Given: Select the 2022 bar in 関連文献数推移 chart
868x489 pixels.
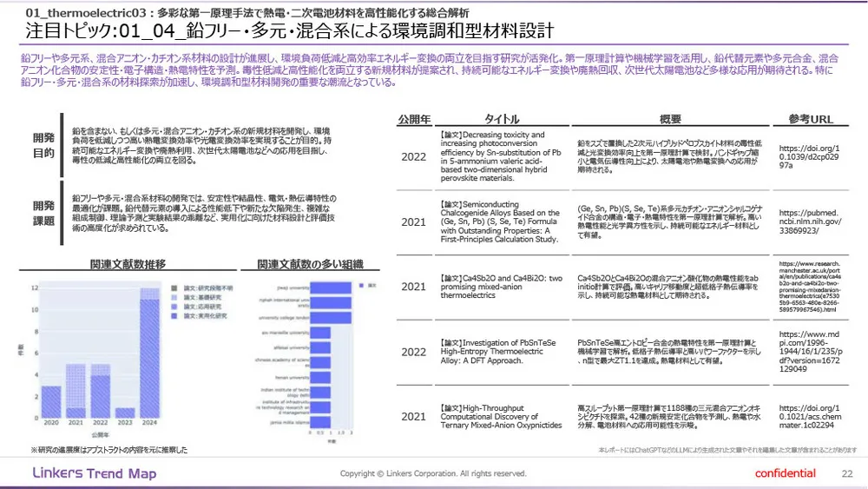Looking at the screenshot, I should click(x=100, y=391).
